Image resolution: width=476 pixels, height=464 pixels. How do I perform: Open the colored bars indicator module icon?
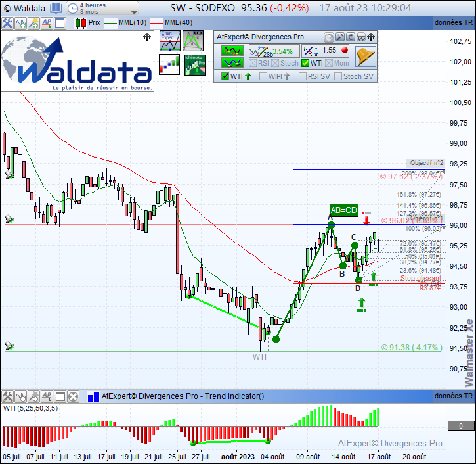169,64
